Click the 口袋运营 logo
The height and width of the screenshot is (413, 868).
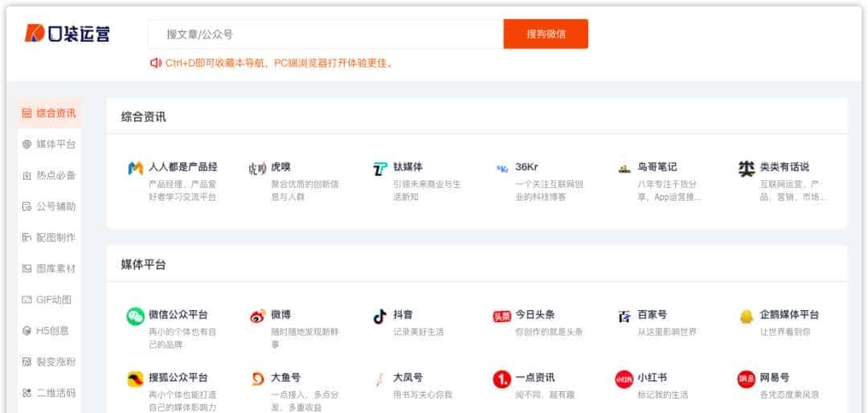pyautogui.click(x=67, y=34)
